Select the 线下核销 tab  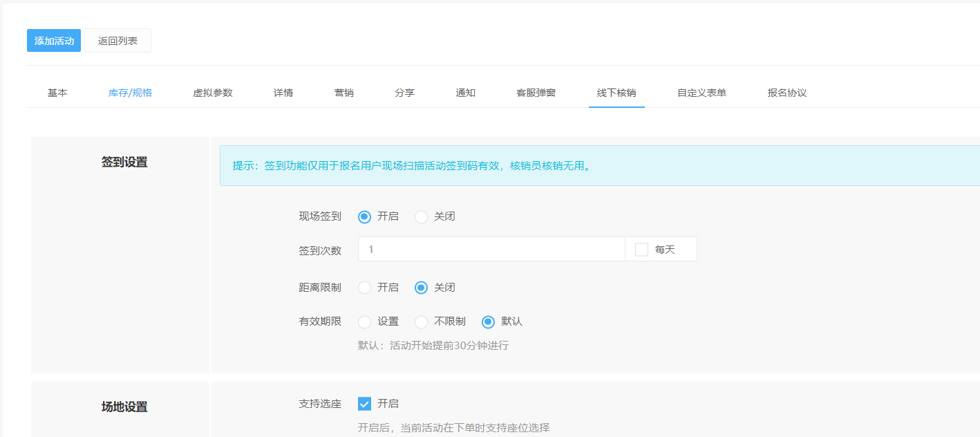click(616, 93)
